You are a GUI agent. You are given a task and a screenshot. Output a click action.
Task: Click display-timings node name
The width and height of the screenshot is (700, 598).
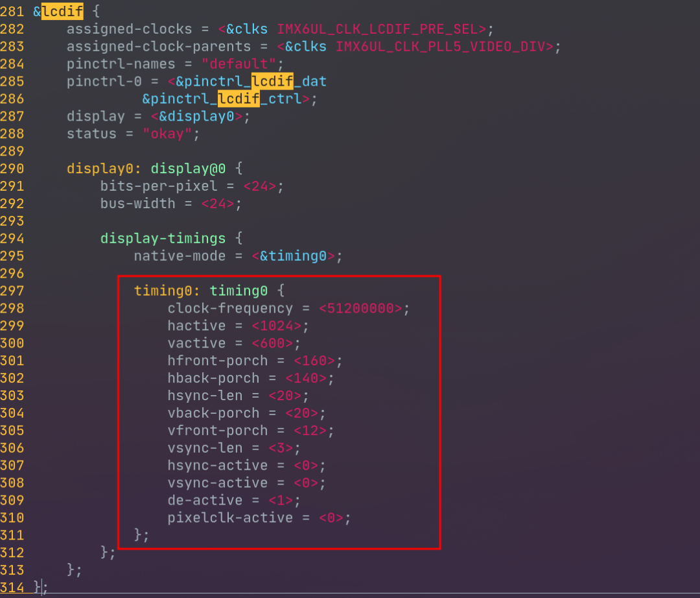pyautogui.click(x=163, y=239)
